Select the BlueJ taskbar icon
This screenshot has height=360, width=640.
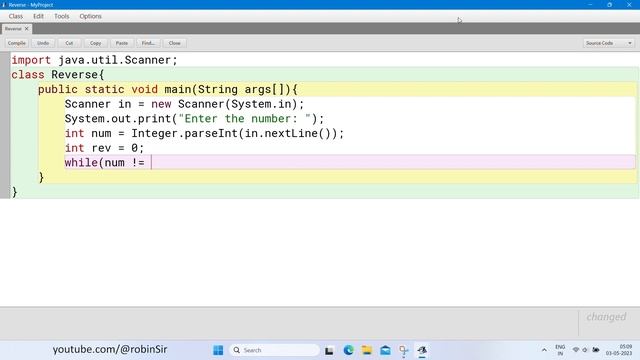tap(422, 350)
